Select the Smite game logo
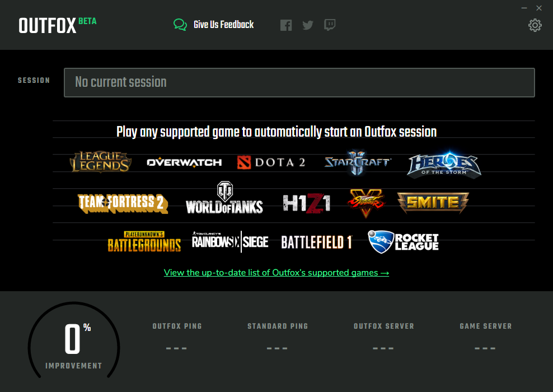The height and width of the screenshot is (392, 553). pos(433,203)
